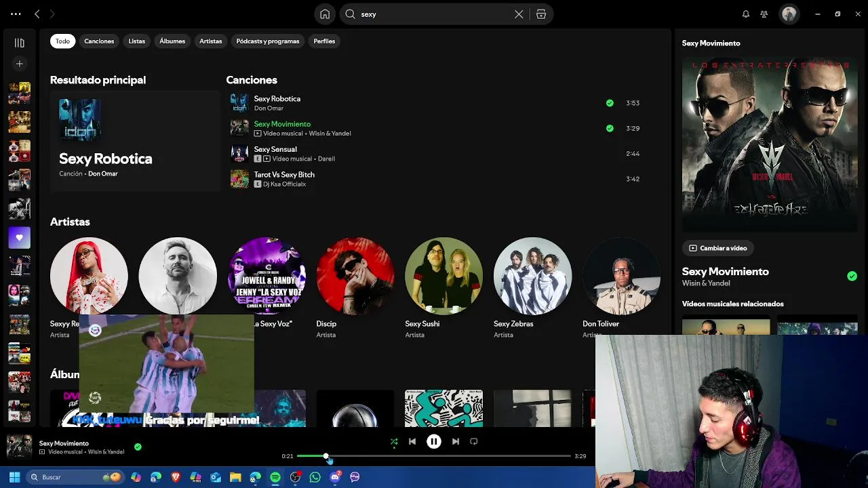This screenshot has width=868, height=488.
Task: Open Los Extraterrestres cover in right panel
Action: [x=770, y=144]
